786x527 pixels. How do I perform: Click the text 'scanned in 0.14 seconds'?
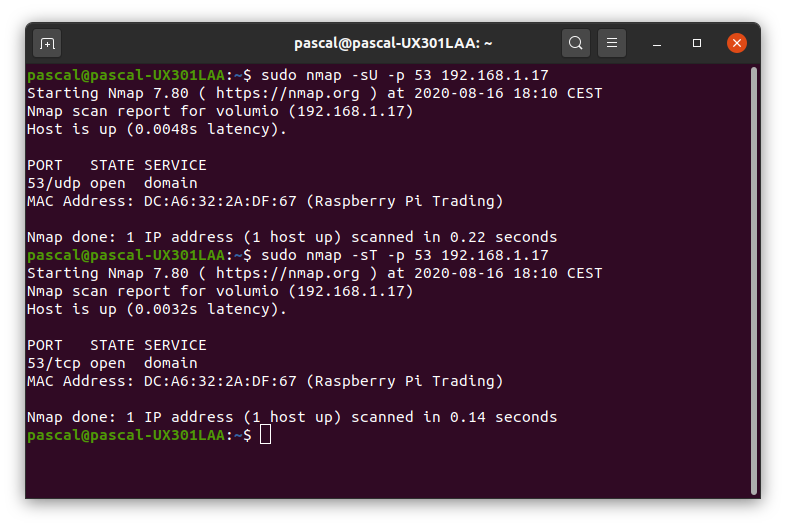pyautogui.click(x=454, y=417)
